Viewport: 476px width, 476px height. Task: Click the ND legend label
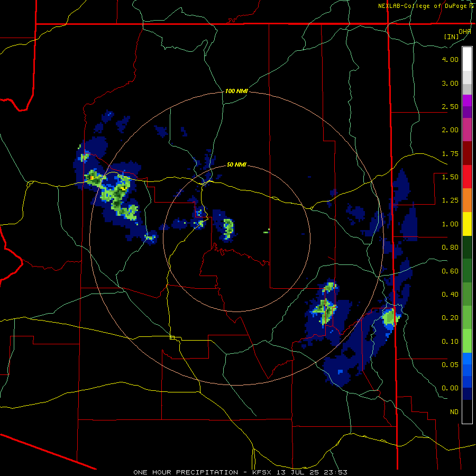coord(454,412)
